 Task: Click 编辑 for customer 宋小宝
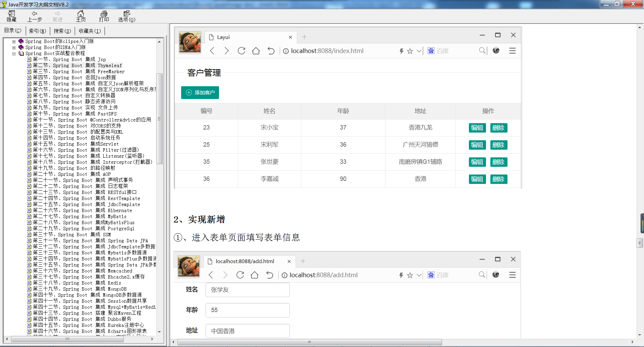(477, 128)
